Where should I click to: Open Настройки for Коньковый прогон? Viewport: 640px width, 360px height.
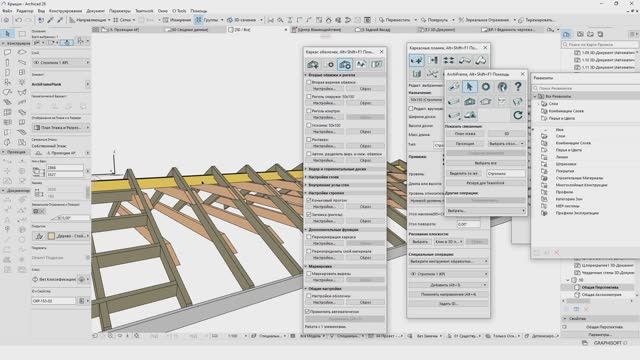coord(324,207)
